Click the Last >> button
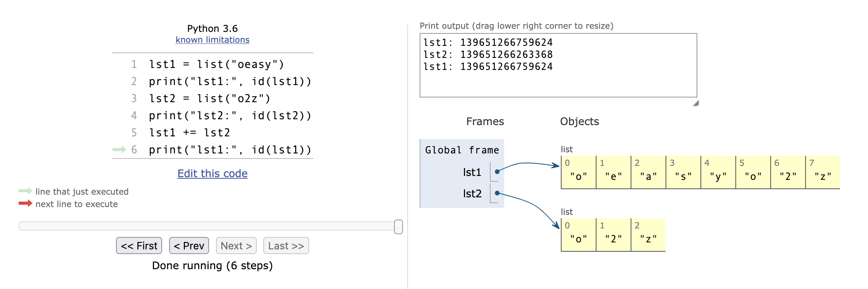 (x=286, y=245)
